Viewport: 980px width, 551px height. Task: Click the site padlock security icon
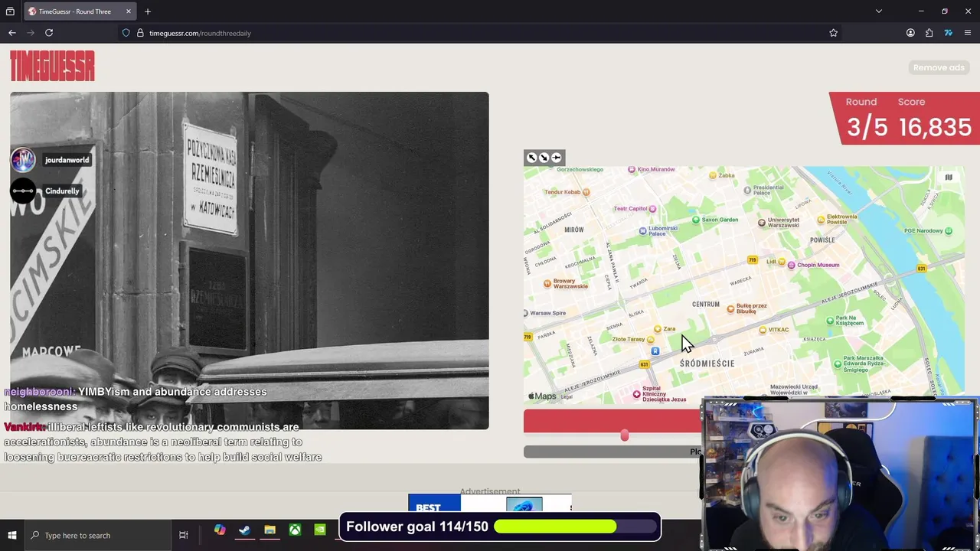click(140, 33)
